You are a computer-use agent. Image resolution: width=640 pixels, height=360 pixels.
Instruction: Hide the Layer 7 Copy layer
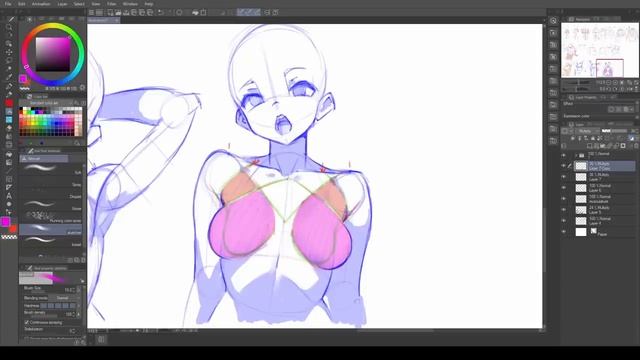[564, 166]
